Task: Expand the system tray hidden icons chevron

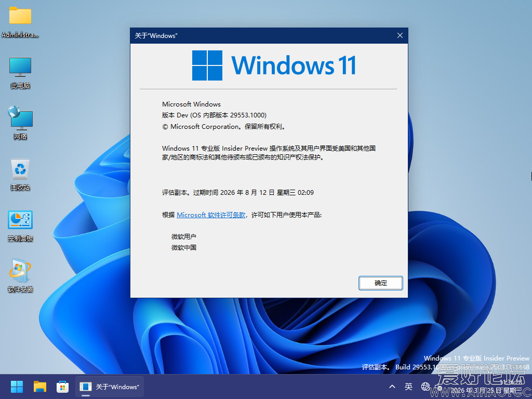Action: (392, 387)
